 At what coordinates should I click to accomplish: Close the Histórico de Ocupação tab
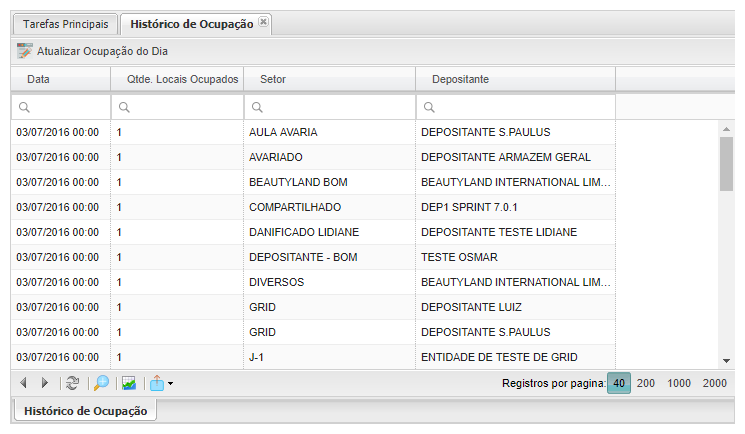(x=263, y=21)
